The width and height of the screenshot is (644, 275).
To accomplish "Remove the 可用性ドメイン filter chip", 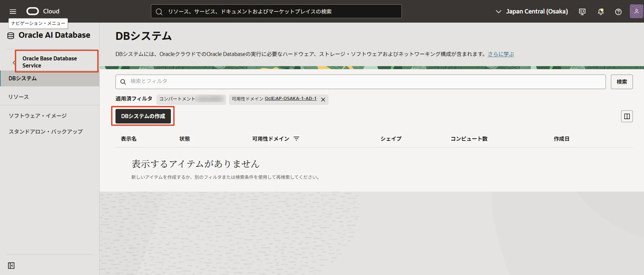I will pyautogui.click(x=323, y=100).
